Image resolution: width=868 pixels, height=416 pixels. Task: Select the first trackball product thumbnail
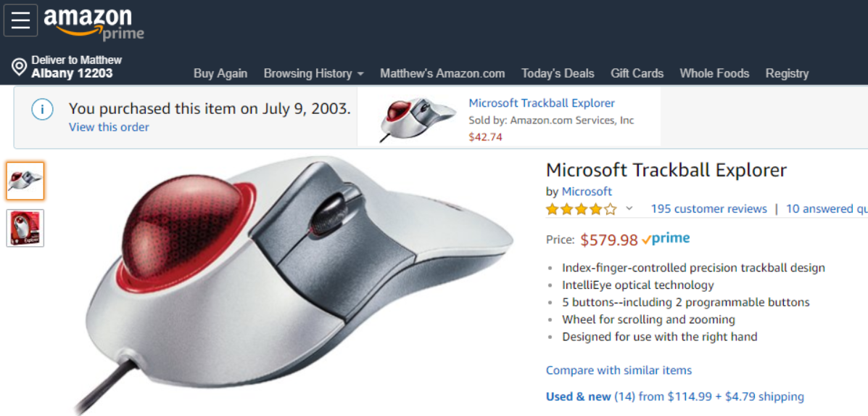coord(25,181)
